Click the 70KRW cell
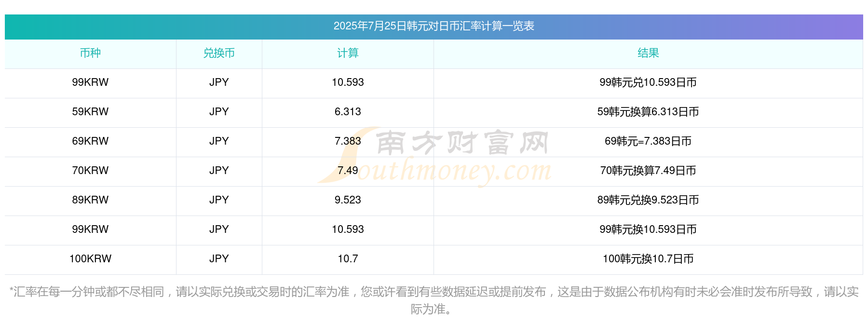868x324 pixels. pos(90,171)
